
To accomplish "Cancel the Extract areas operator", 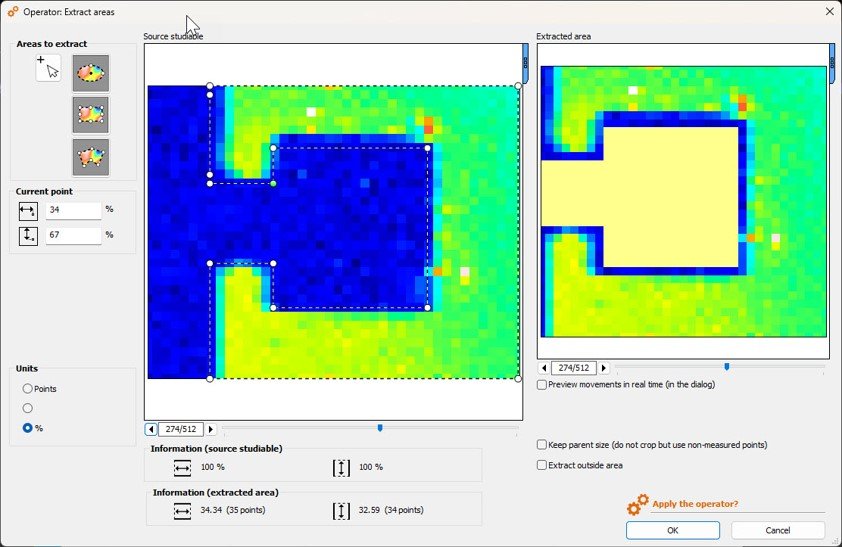I will [778, 530].
